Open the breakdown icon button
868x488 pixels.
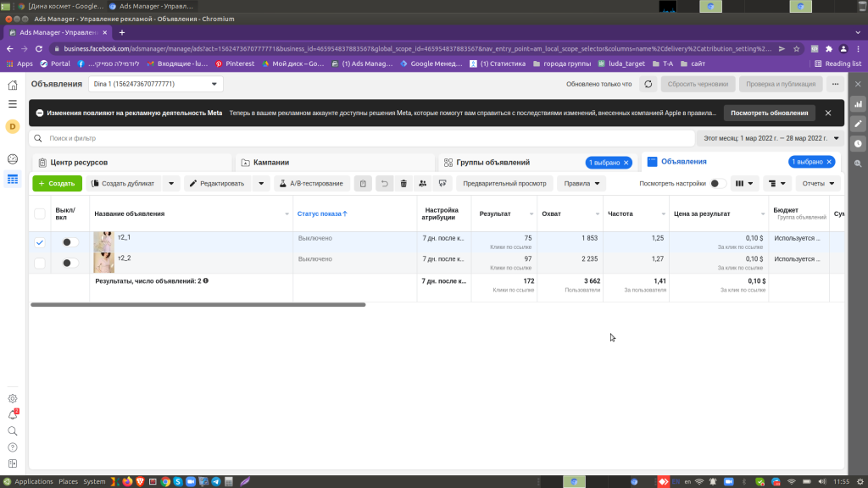coord(776,183)
